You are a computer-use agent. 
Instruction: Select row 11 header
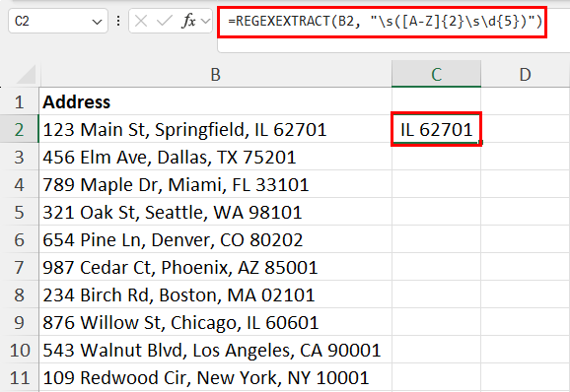[x=20, y=377]
